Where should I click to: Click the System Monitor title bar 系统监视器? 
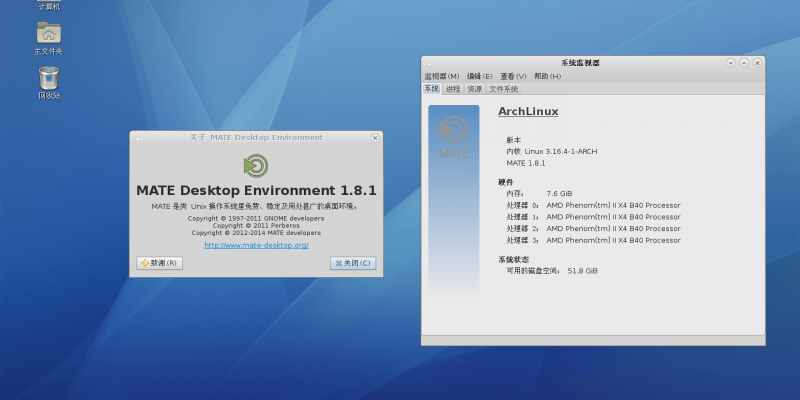580,63
